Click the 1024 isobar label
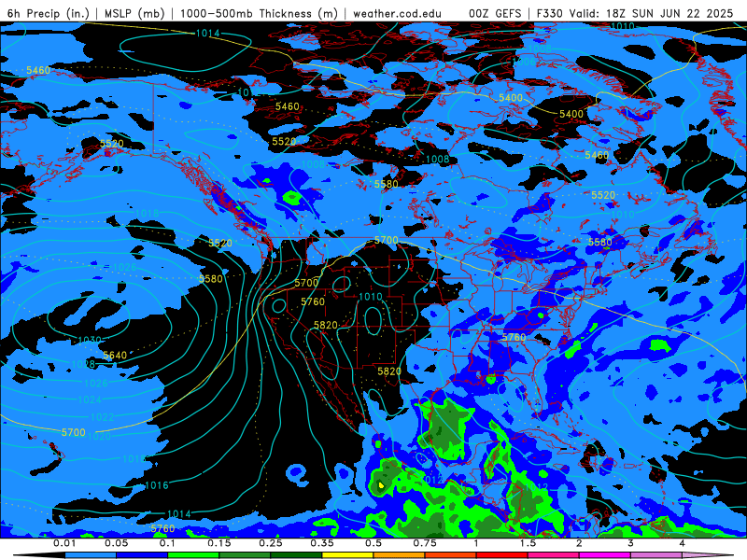Image resolution: width=747 pixels, height=560 pixels. click(x=90, y=399)
